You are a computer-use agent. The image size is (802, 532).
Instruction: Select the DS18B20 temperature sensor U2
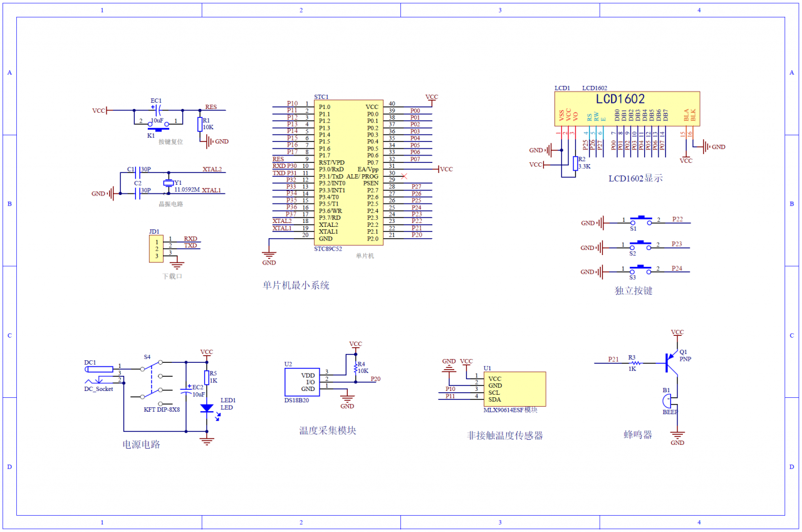302,383
